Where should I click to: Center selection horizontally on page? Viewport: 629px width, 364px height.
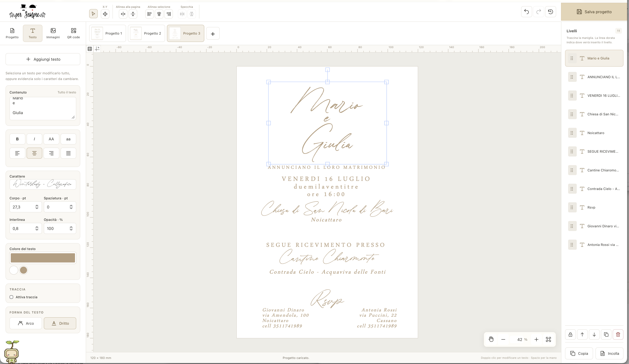123,14
